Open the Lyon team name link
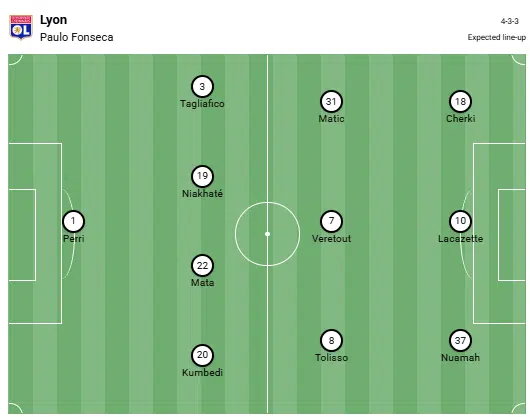530x417 pixels. [53, 20]
